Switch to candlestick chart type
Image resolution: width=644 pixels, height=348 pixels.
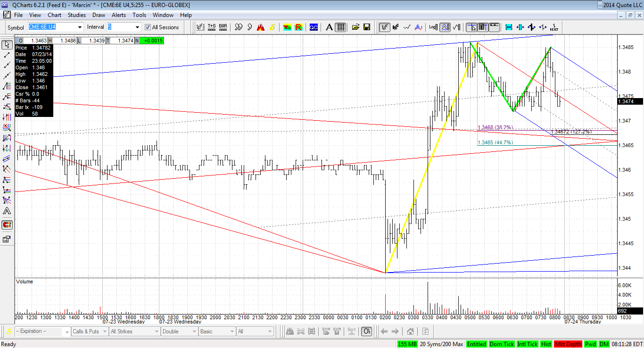pos(396,27)
